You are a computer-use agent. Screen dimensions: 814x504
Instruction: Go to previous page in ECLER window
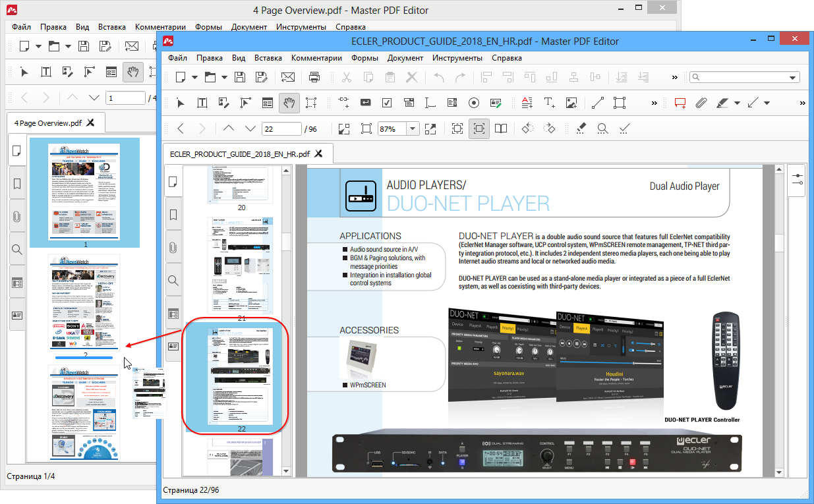tap(228, 128)
